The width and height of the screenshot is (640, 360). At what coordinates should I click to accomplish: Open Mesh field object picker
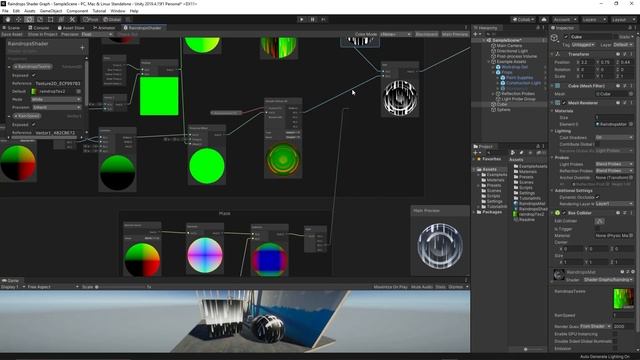coord(631,94)
